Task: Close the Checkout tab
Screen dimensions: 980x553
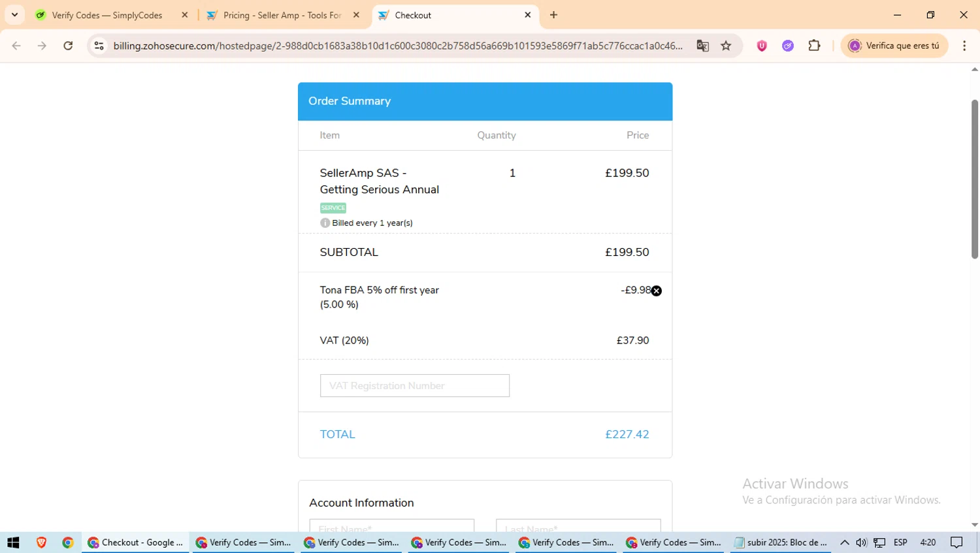Action: [528, 15]
